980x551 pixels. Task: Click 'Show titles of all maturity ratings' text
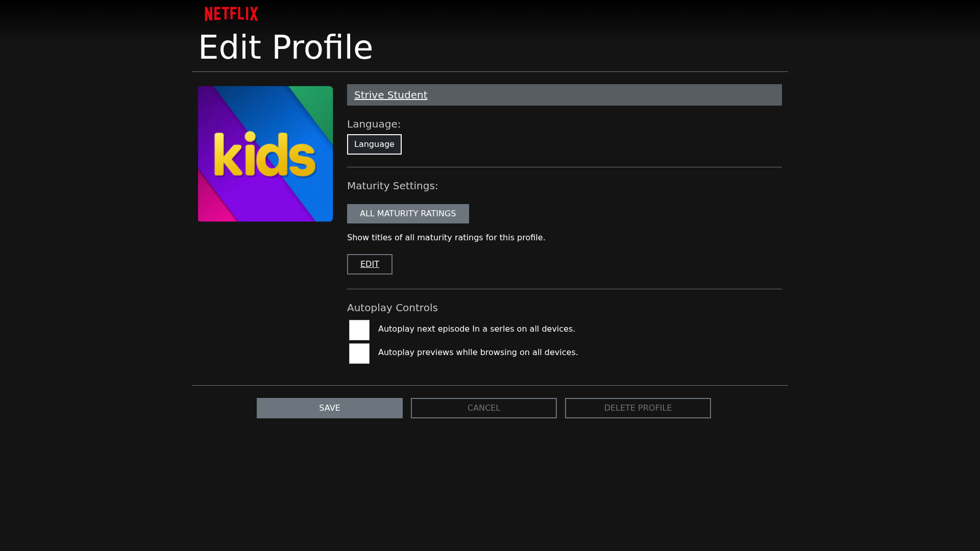446,238
